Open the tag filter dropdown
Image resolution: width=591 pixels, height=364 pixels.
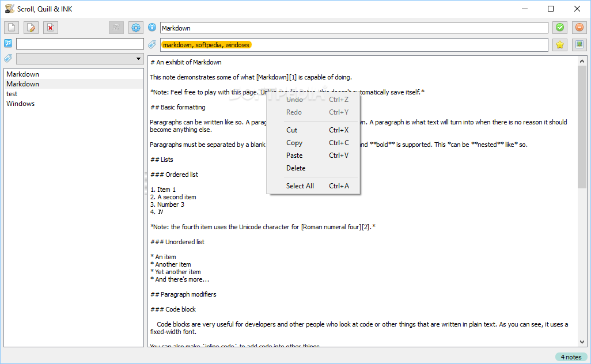80,59
